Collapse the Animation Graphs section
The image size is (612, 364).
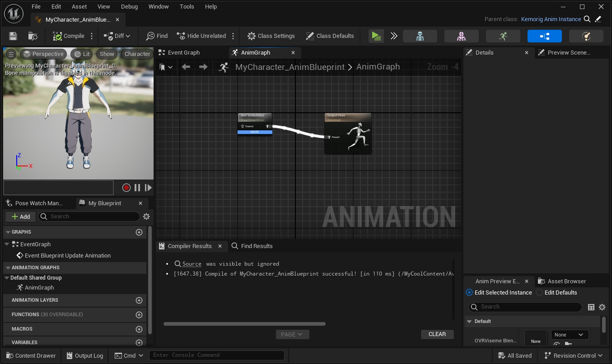point(8,267)
